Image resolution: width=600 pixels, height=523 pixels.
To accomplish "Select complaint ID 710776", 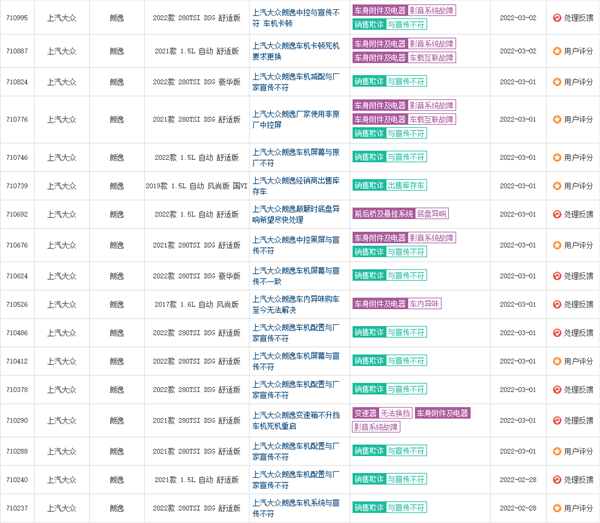I will [17, 119].
